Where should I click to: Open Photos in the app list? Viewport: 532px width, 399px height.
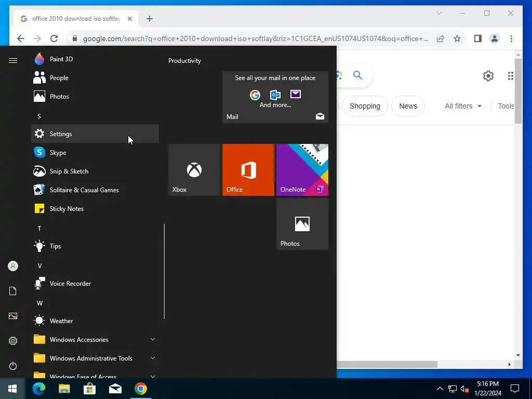[95, 96]
